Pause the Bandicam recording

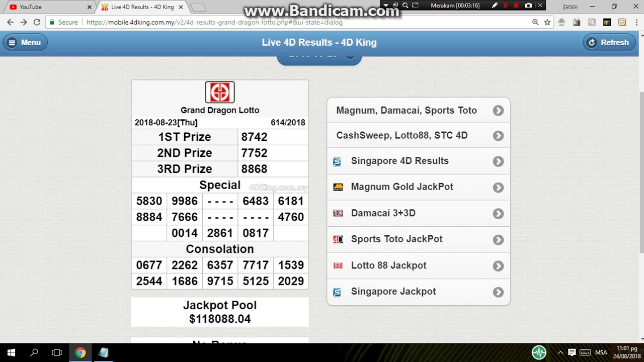pos(506,6)
